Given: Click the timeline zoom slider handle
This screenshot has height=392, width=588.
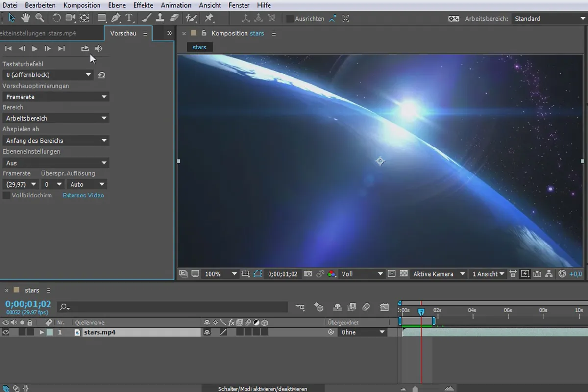Looking at the screenshot, I should pos(416,389).
